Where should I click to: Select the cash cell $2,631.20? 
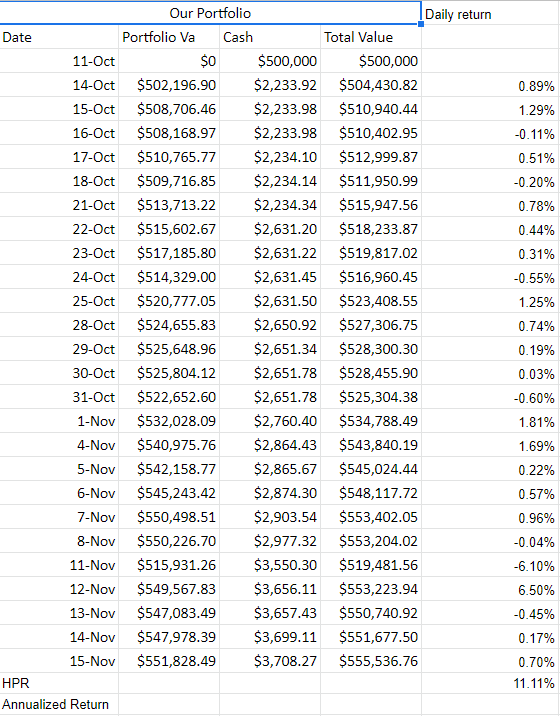270,229
